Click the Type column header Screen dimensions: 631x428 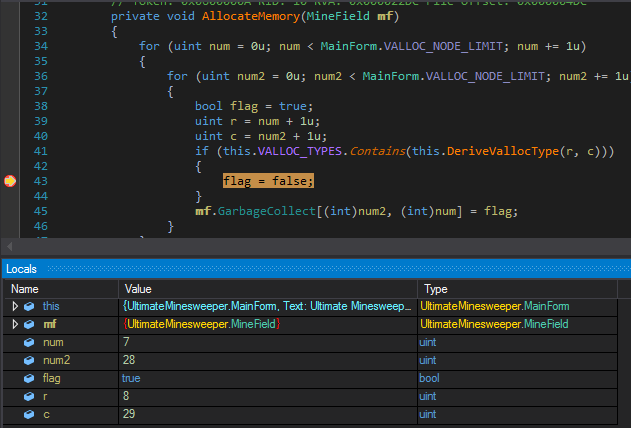pos(518,289)
